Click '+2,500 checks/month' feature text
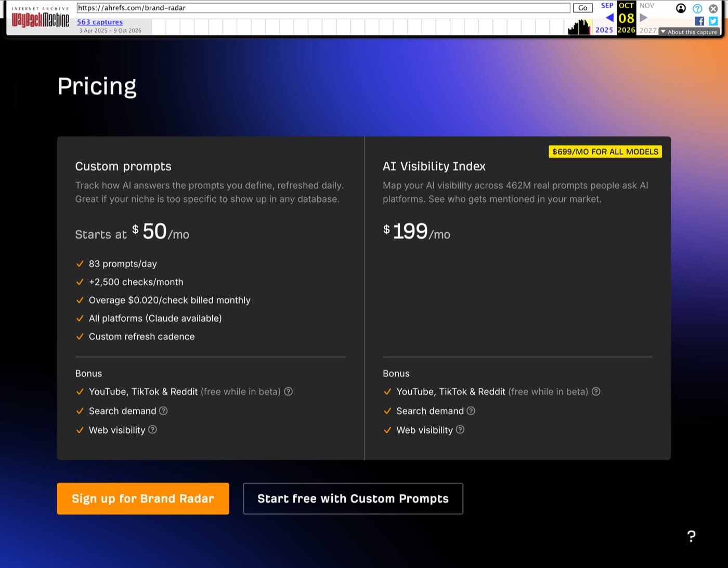 pos(136,282)
